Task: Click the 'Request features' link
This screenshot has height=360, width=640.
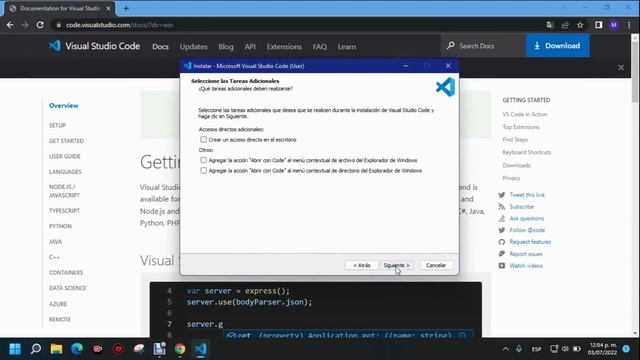Action: (530, 242)
